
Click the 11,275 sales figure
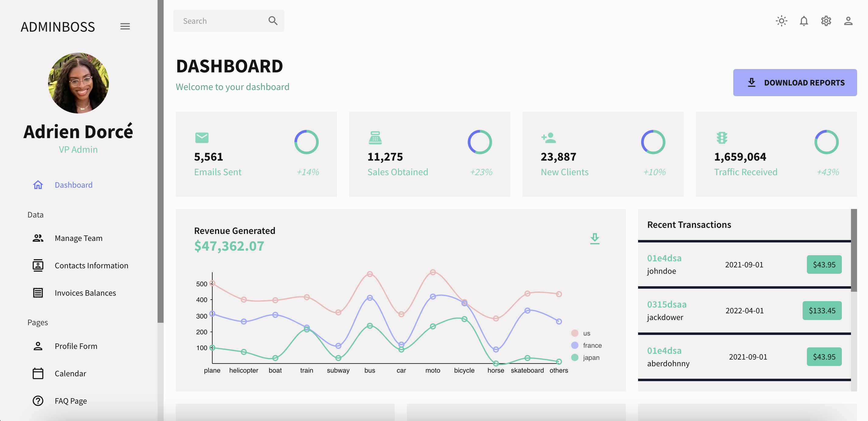[x=385, y=157]
